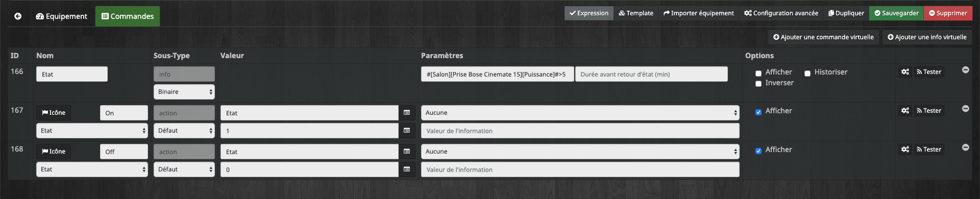This screenshot has width=980, height=199.
Task: Click the list icon beside the value 0 field
Action: (407, 169)
